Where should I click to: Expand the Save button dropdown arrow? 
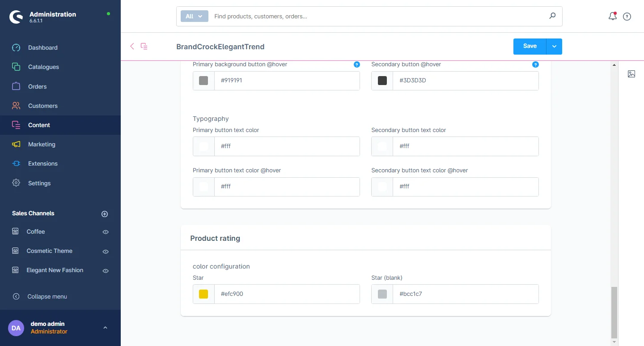[554, 47]
